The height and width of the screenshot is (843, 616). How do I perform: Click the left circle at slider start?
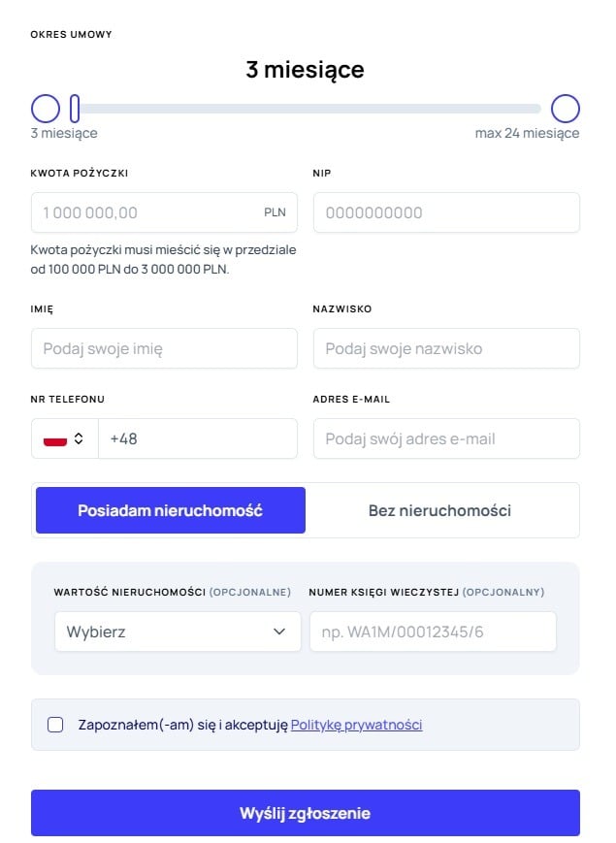[x=45, y=108]
